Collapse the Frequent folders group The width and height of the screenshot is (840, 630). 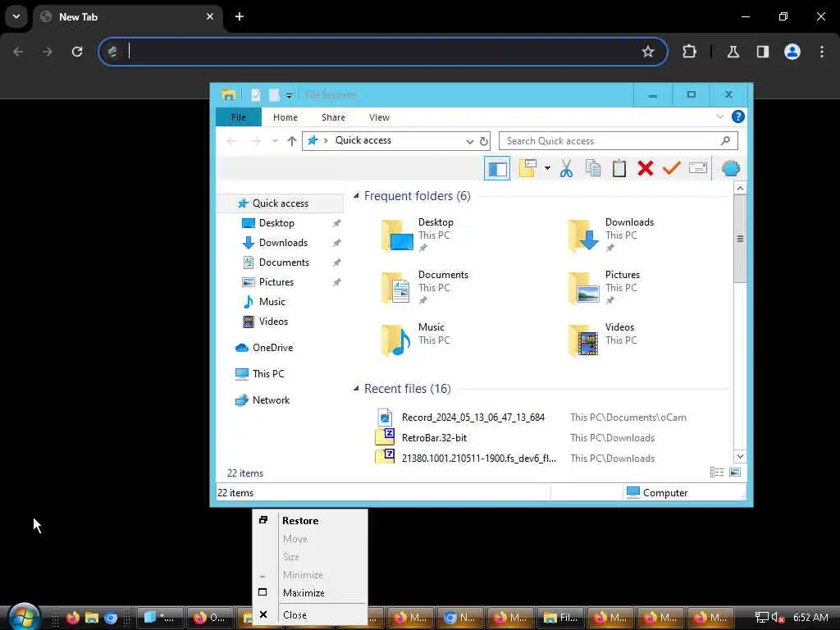pos(356,196)
